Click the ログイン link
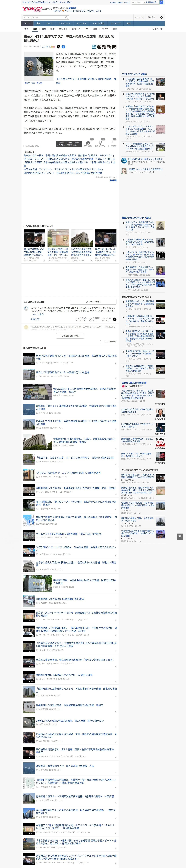Image resolution: width=186 pixels, height=868 pixels. pos(57,11)
